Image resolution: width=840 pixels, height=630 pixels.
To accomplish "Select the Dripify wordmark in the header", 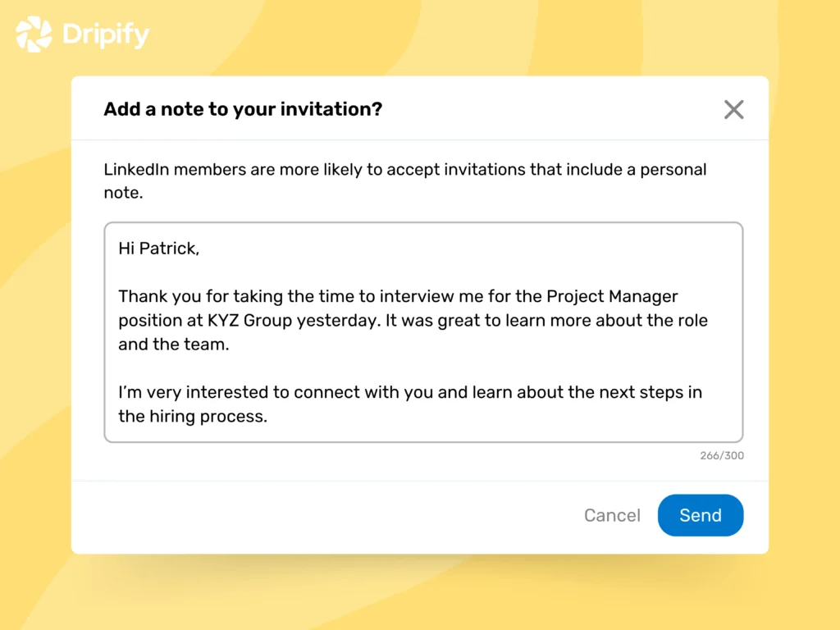I will (105, 34).
